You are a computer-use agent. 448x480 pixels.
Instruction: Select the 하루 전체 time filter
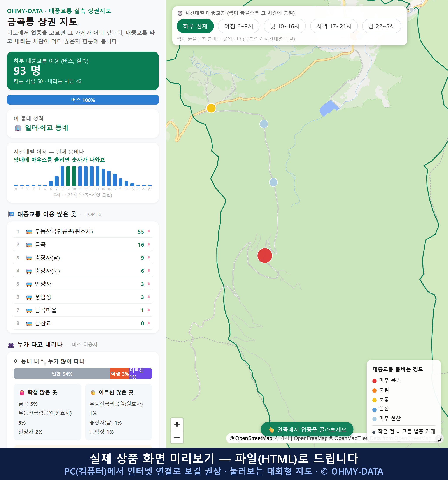(195, 26)
